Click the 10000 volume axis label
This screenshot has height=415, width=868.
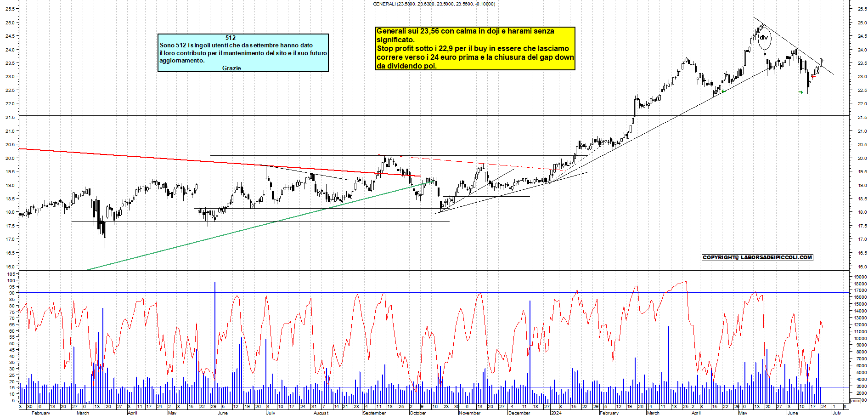[x=860, y=338]
